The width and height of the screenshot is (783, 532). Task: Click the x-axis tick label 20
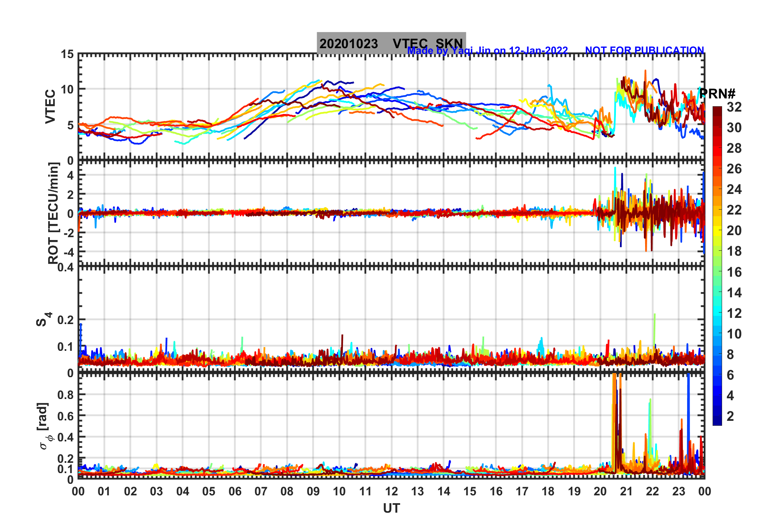point(600,491)
